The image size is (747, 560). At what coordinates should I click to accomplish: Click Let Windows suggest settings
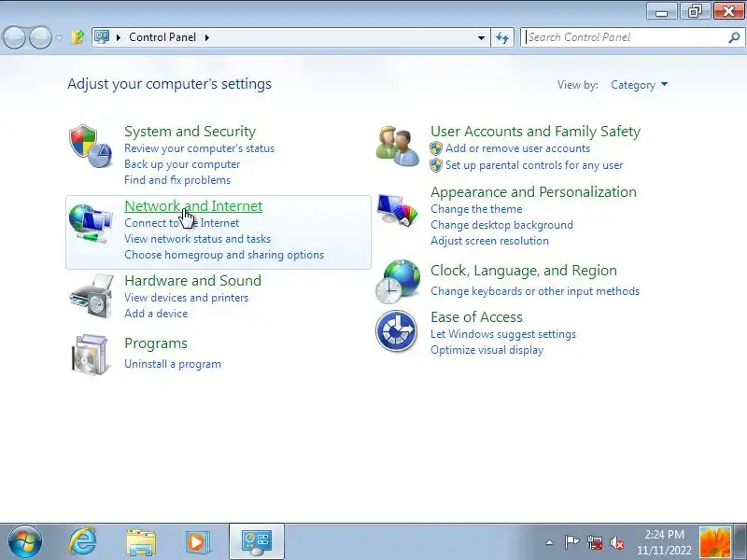coord(503,334)
